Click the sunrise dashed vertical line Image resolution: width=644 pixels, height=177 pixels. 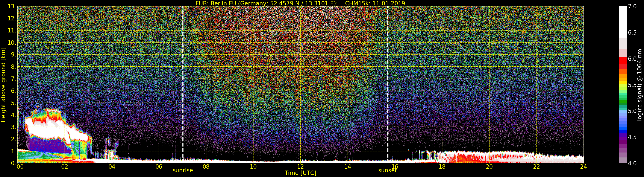(x=183, y=83)
